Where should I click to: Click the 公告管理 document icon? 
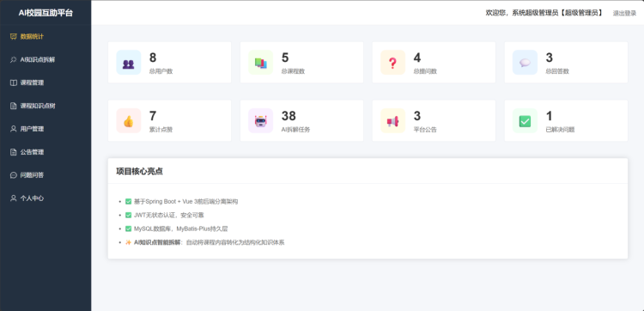13,152
